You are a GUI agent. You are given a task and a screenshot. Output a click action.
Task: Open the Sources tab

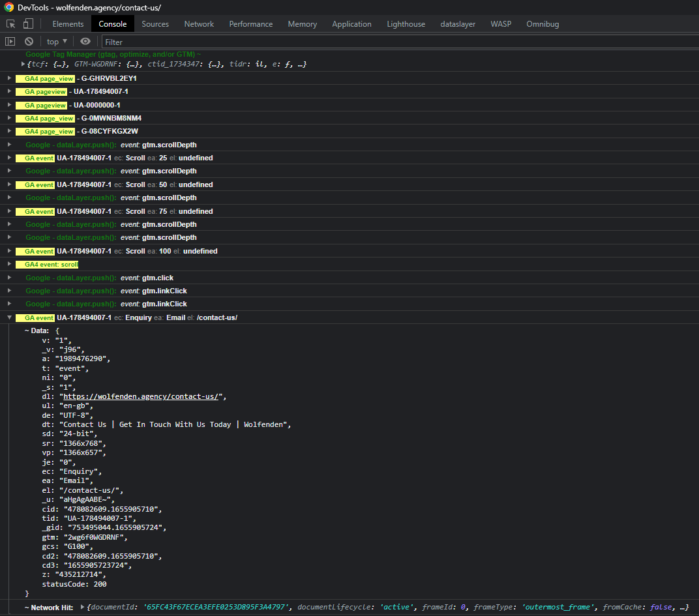click(155, 24)
